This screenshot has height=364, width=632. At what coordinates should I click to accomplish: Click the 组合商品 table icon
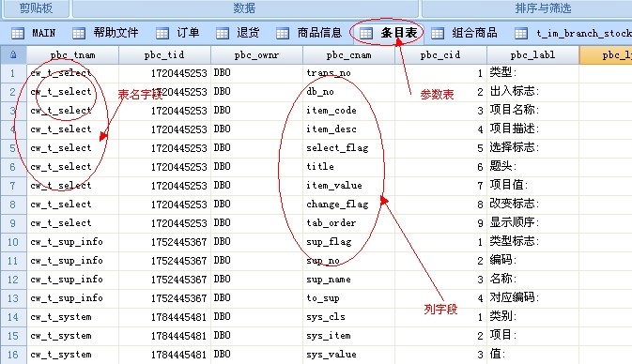[438, 33]
